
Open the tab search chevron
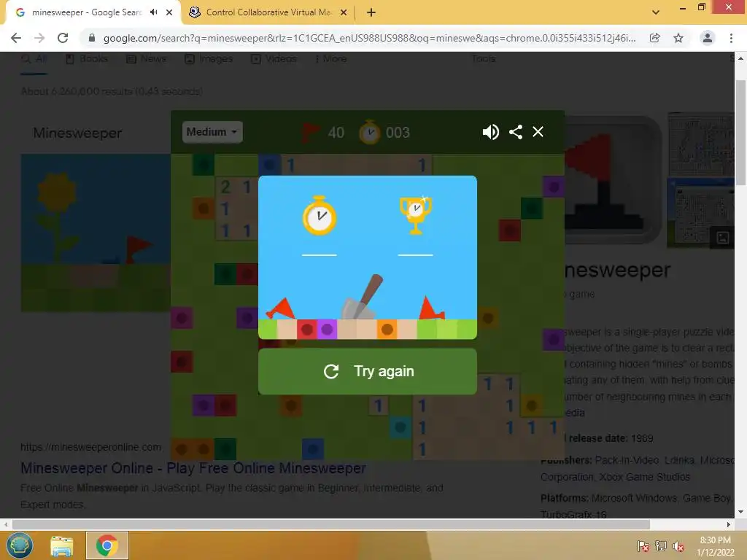656,12
